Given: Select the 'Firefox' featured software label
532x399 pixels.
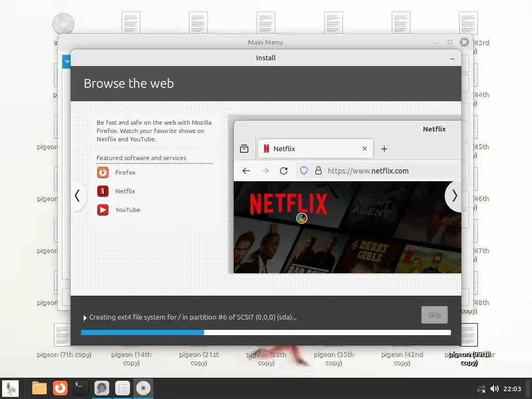Looking at the screenshot, I should pyautogui.click(x=125, y=172).
